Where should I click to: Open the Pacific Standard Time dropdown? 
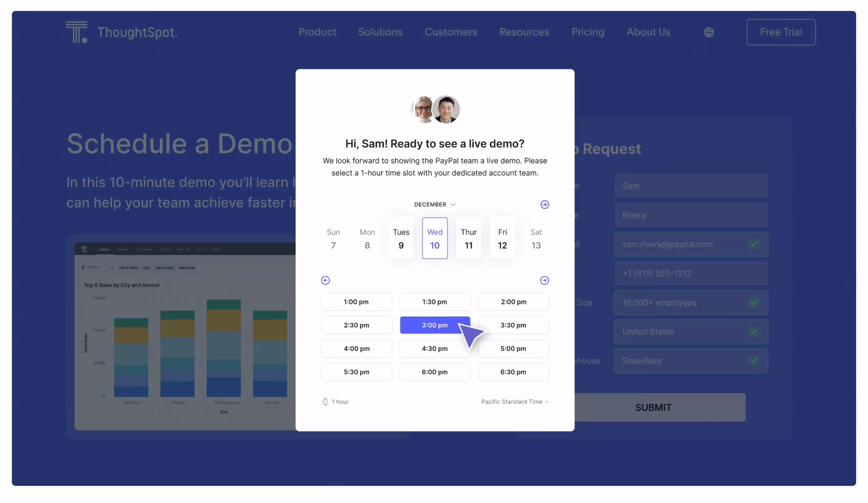coord(515,402)
